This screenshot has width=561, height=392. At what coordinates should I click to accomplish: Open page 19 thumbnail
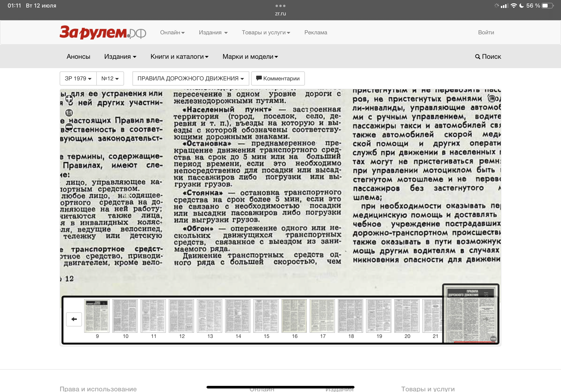(x=379, y=316)
